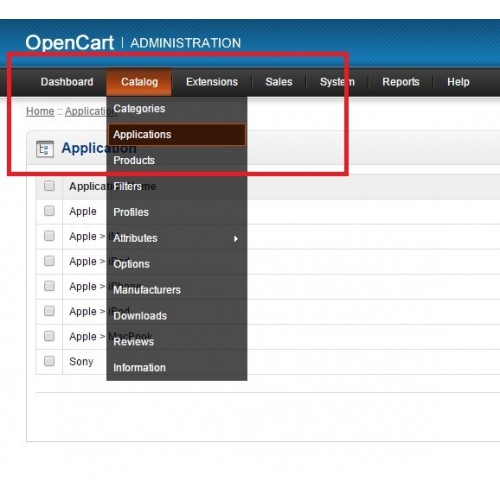The image size is (500, 500).
Task: Select Categories from the Catalog menu
Action: pyautogui.click(x=177, y=109)
